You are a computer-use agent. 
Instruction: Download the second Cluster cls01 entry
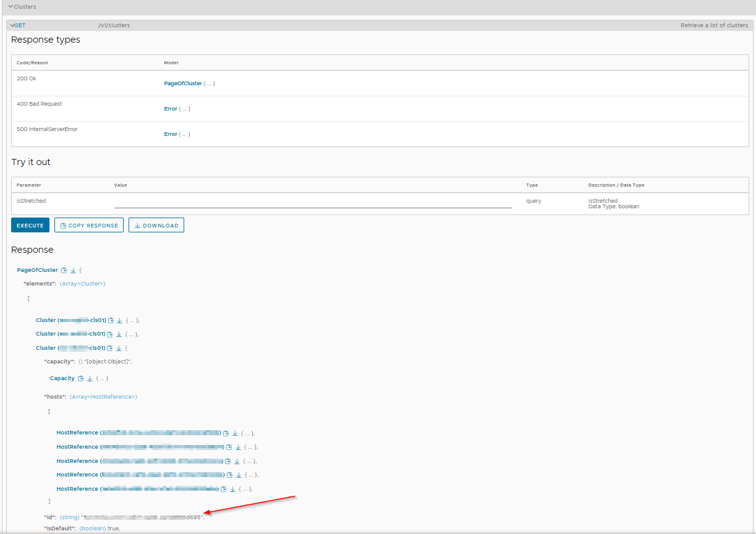119,334
